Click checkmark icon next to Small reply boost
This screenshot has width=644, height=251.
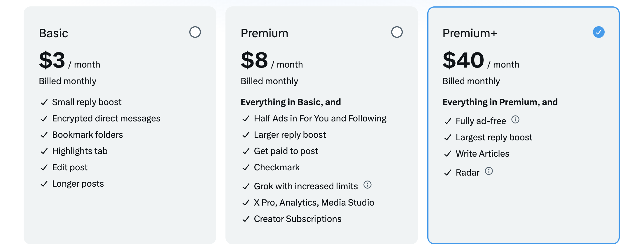click(x=44, y=102)
